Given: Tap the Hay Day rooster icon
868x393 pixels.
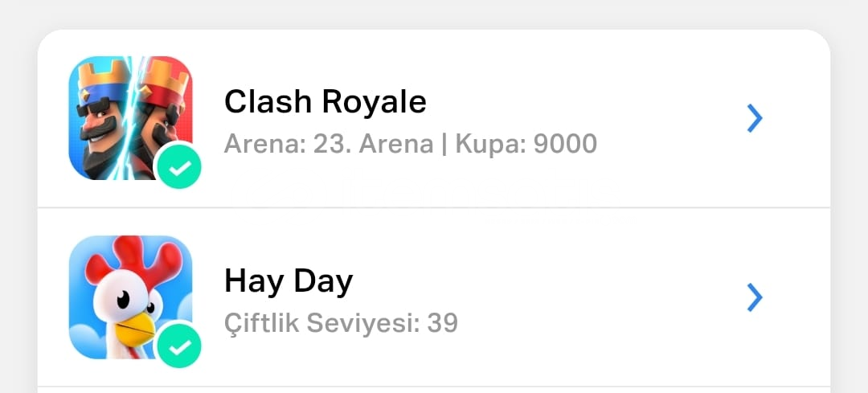Looking at the screenshot, I should point(131,297).
